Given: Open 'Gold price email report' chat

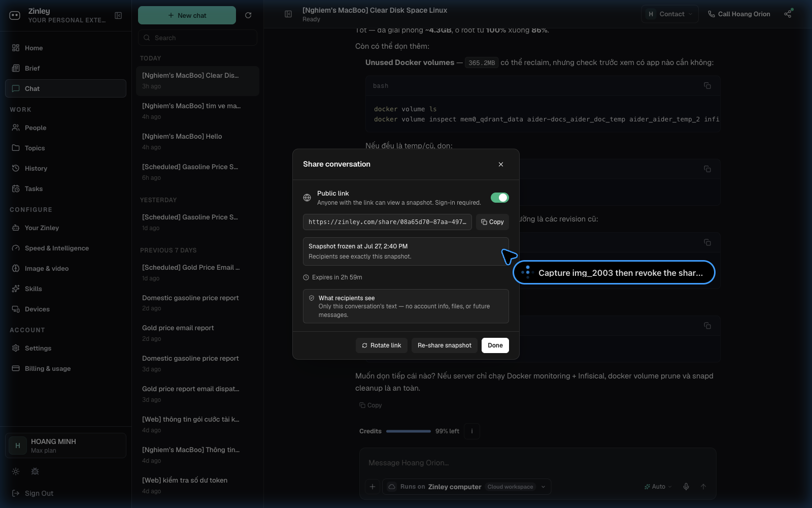Looking at the screenshot, I should 197,333.
